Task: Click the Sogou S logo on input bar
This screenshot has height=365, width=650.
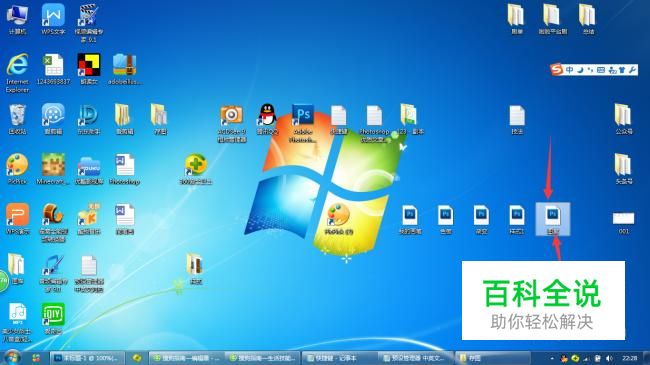Action: coord(557,70)
